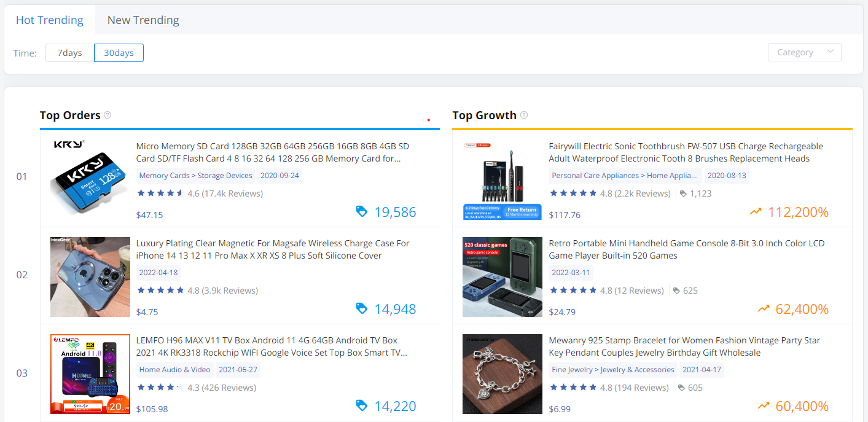This screenshot has width=868, height=422.
Task: Switch to the New Trending tab
Action: 143,20
